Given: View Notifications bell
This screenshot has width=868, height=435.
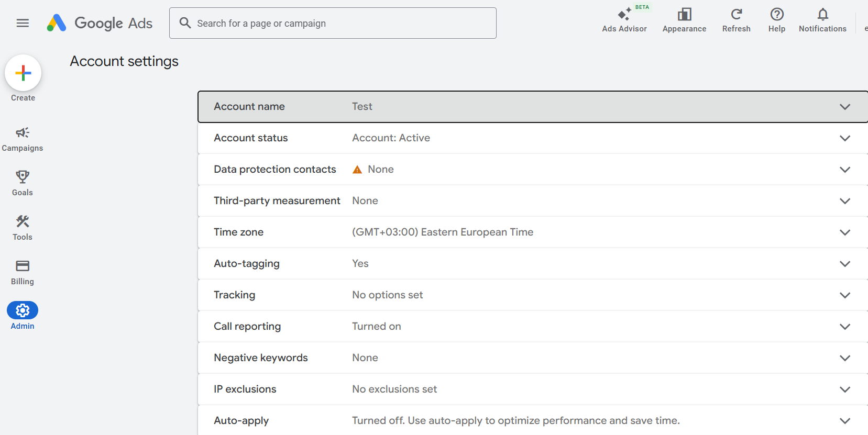Looking at the screenshot, I should coord(822,20).
